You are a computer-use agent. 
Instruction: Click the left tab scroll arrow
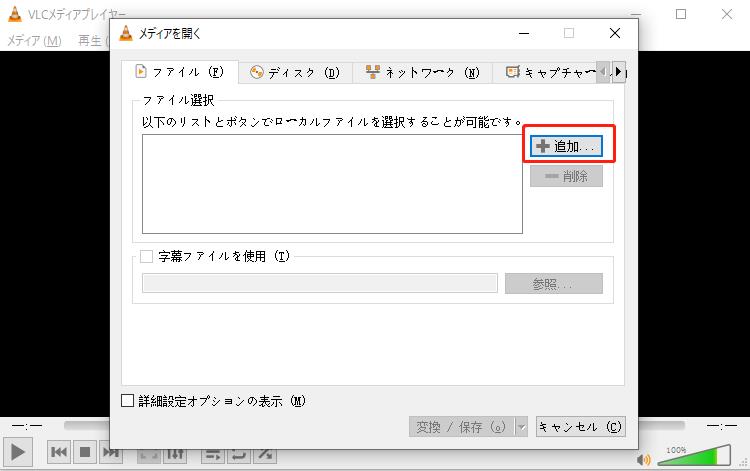[604, 72]
